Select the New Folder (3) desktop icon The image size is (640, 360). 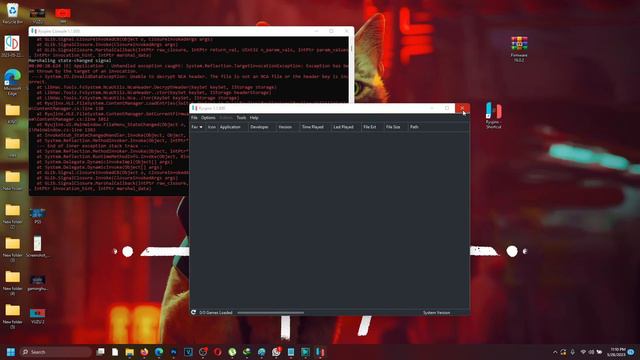click(x=12, y=249)
